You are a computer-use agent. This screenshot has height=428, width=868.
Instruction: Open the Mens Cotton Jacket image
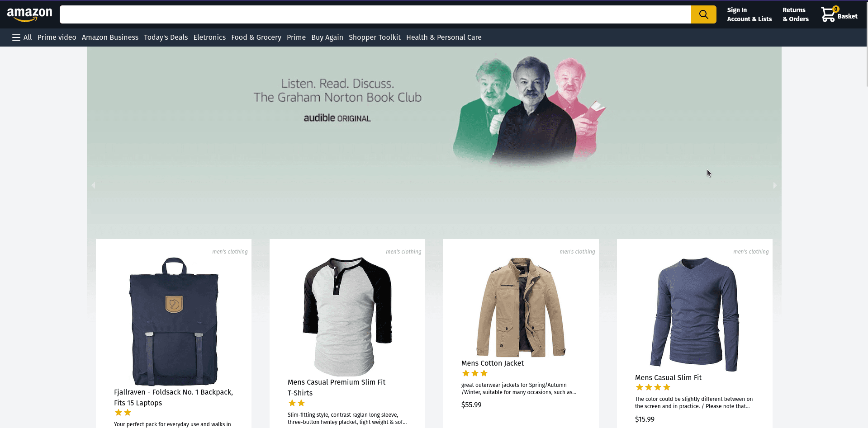pyautogui.click(x=521, y=307)
